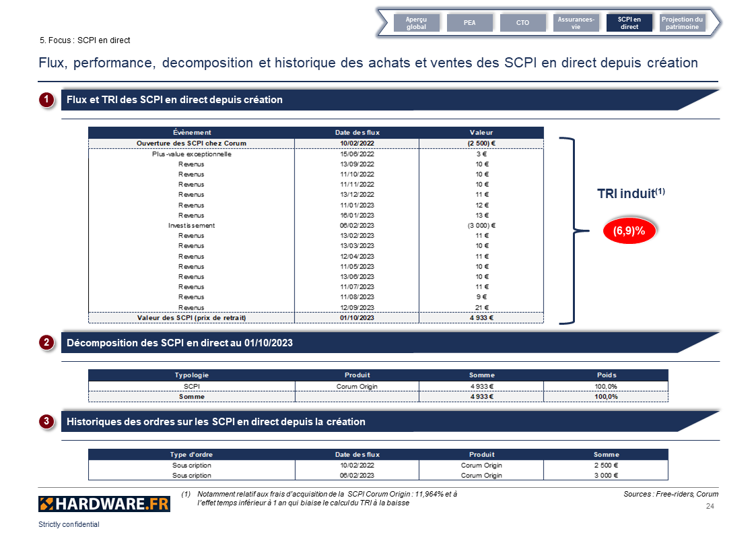Click the '3 000 €' order amount
This screenshot has height=535, width=756.
[606, 475]
